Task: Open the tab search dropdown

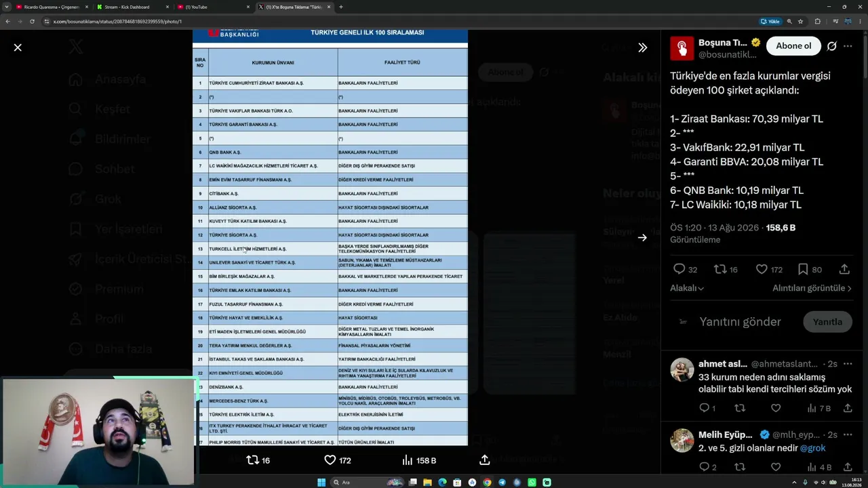Action: (x=6, y=7)
